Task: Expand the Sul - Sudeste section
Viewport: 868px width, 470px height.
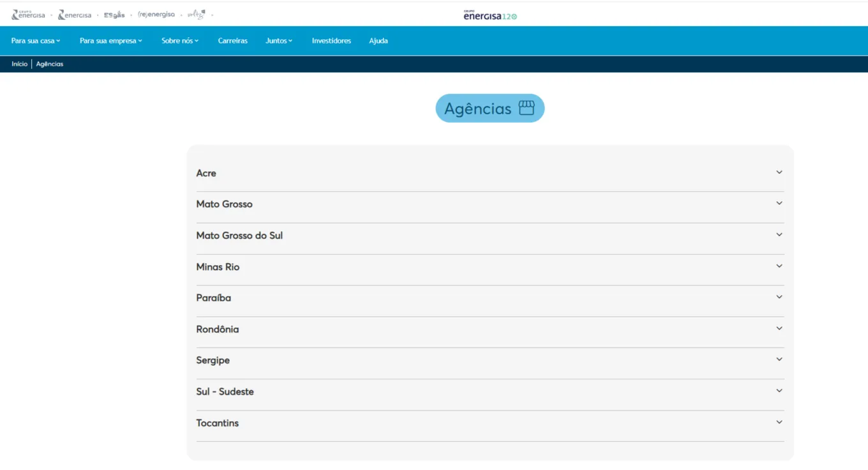Action: point(225,391)
